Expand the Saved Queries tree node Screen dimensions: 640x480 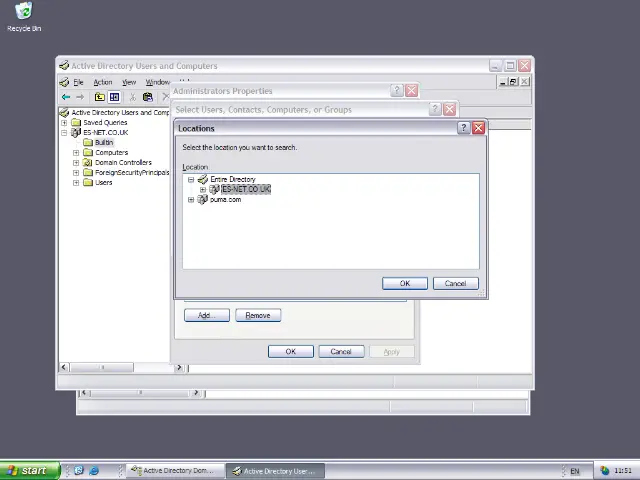pos(64,123)
